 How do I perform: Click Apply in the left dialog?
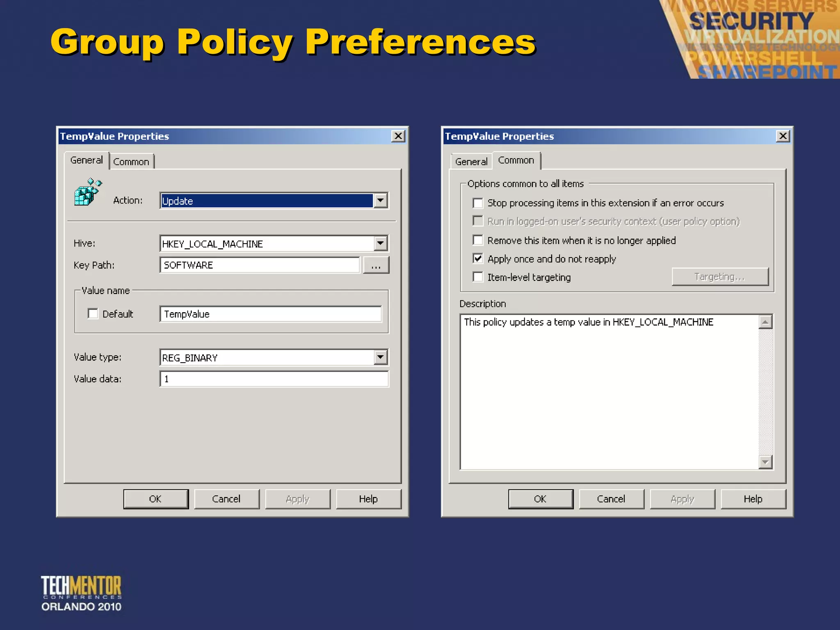(297, 499)
